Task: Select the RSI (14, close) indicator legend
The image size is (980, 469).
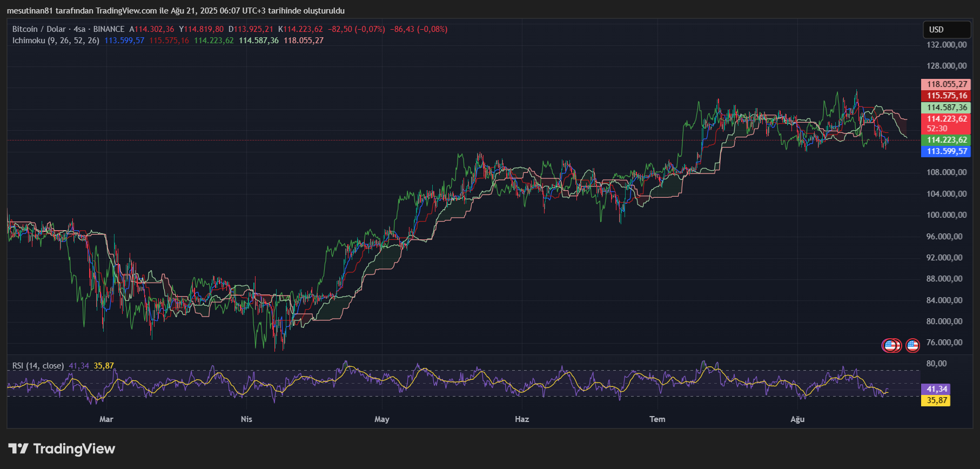Action: (x=38, y=366)
